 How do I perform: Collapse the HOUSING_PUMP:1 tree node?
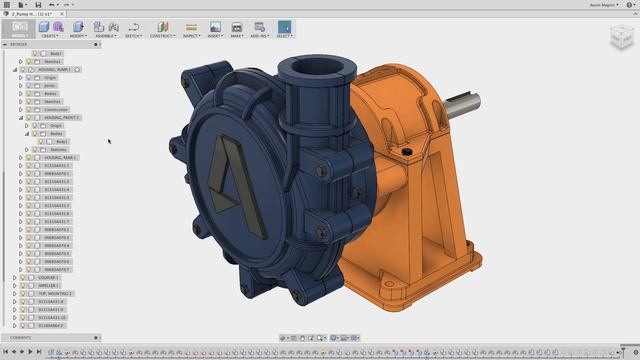click(x=15, y=70)
